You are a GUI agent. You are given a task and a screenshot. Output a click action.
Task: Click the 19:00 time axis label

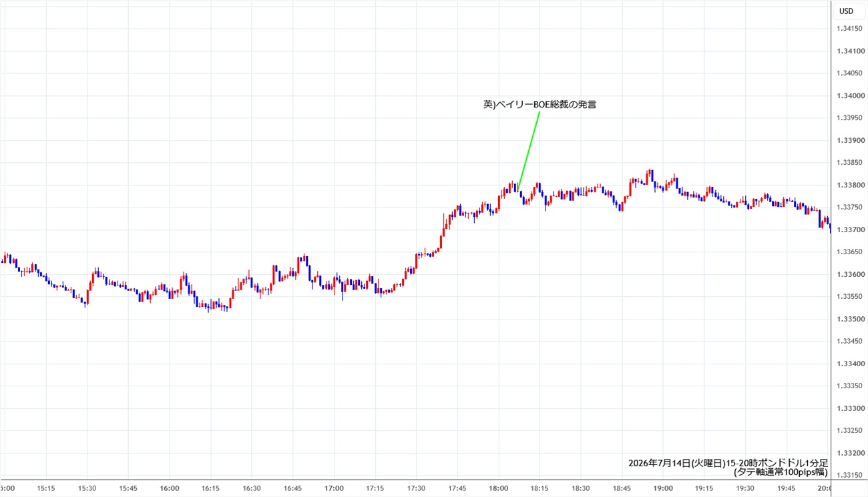[662, 488]
